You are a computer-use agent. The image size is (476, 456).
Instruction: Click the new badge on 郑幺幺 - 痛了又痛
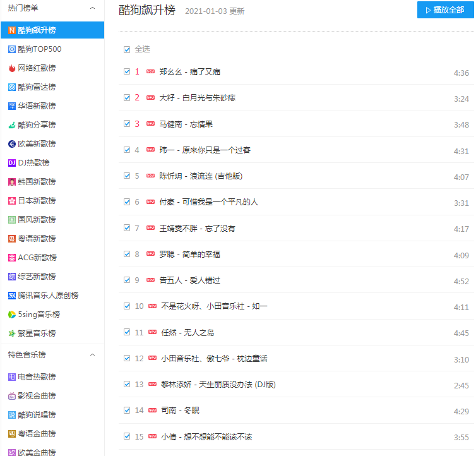[x=151, y=72]
